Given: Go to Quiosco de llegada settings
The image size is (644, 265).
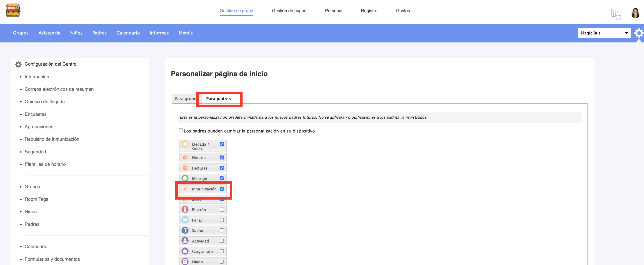Looking at the screenshot, I should (45, 102).
